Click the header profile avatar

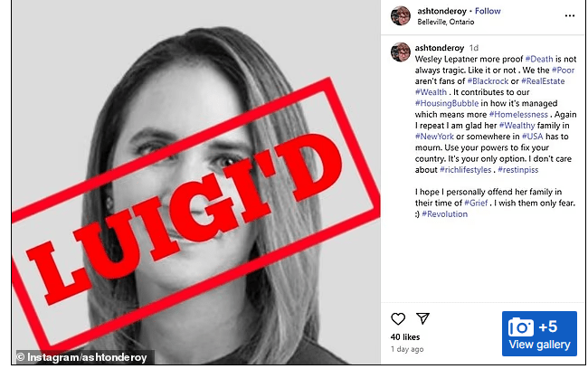[401, 15]
